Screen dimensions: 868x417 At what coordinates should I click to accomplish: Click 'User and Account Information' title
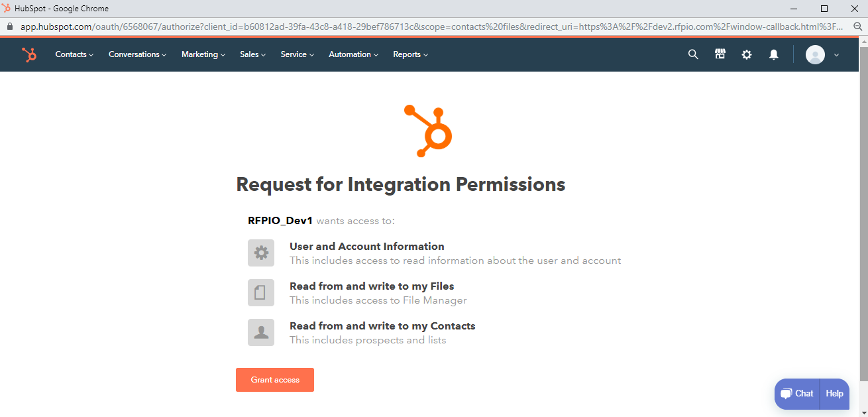point(367,247)
